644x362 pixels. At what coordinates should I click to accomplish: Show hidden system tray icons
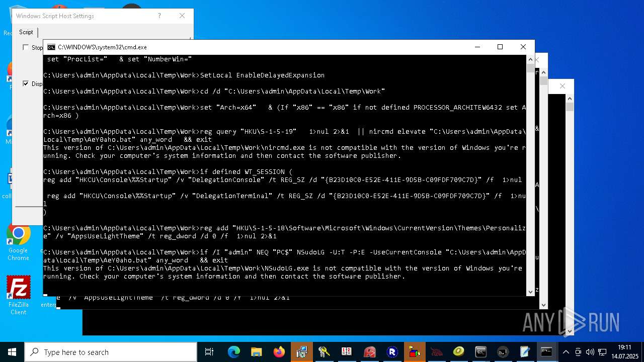pos(566,352)
